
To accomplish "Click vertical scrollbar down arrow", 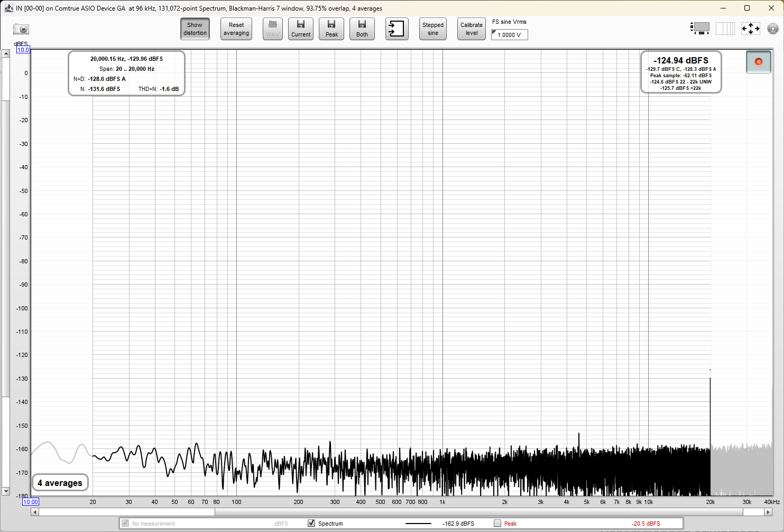I will (x=6, y=491).
